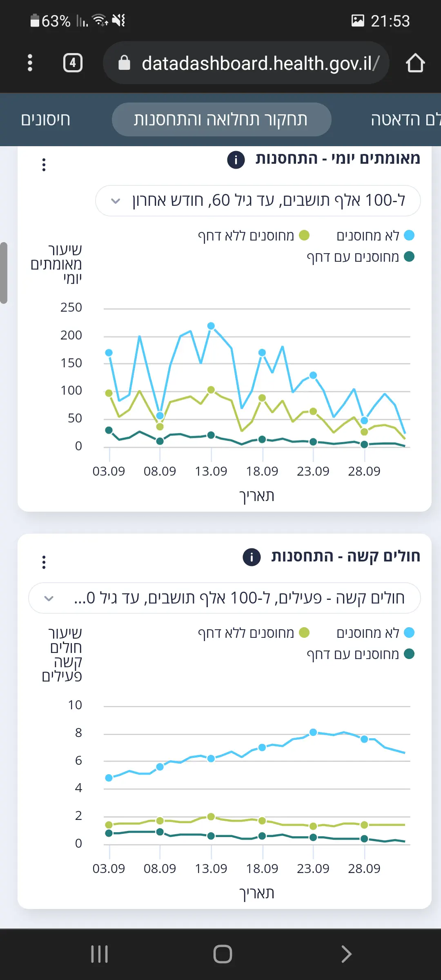Toggle מחוסנים ללא דחף series in daily chart
Screen dimensions: 441x980
(253, 236)
